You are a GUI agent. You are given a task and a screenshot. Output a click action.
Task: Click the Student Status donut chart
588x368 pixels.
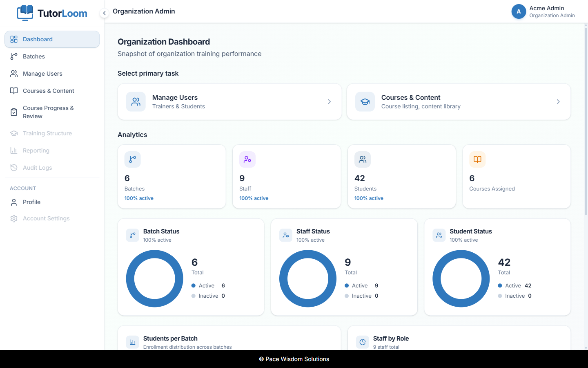(461, 278)
